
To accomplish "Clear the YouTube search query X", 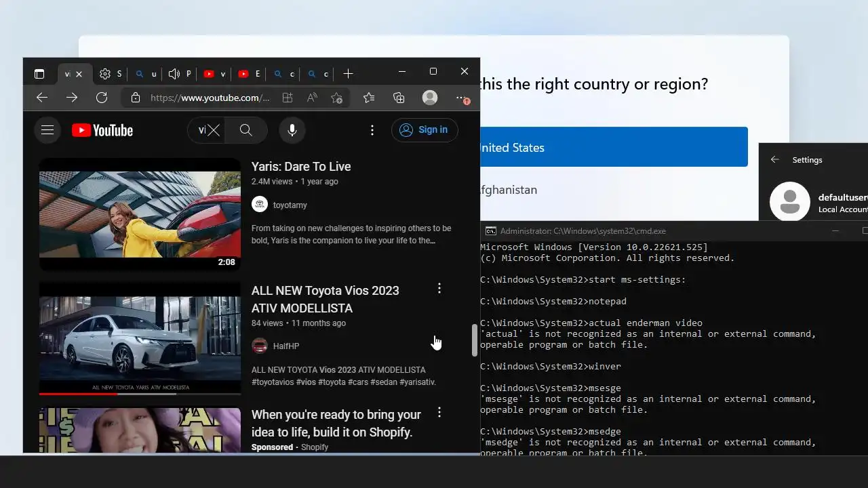I will (x=214, y=130).
